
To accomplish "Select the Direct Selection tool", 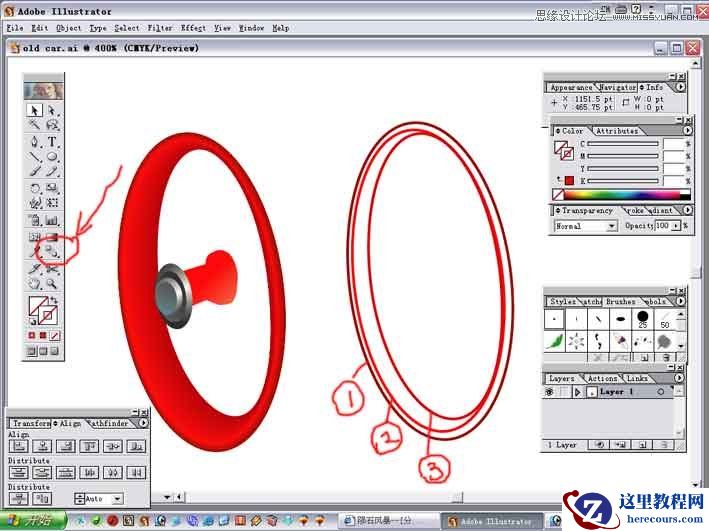I will tap(52, 110).
